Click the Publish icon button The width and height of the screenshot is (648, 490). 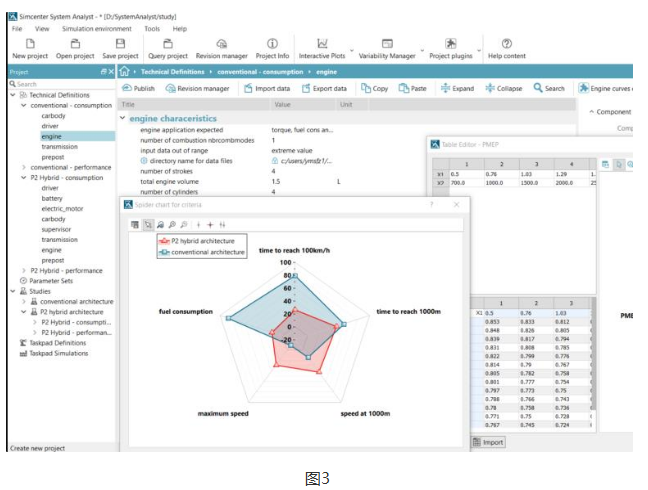[138, 89]
